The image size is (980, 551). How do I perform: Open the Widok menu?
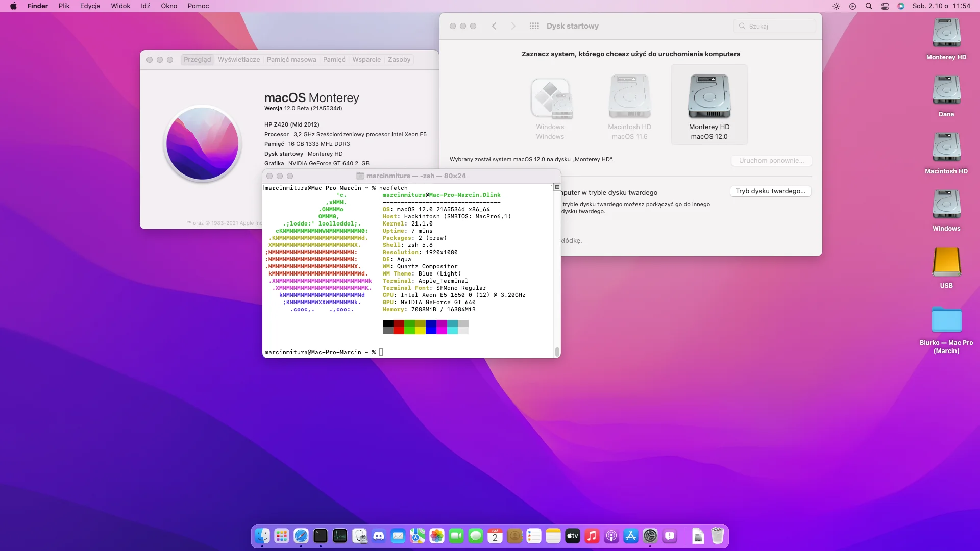pos(120,6)
